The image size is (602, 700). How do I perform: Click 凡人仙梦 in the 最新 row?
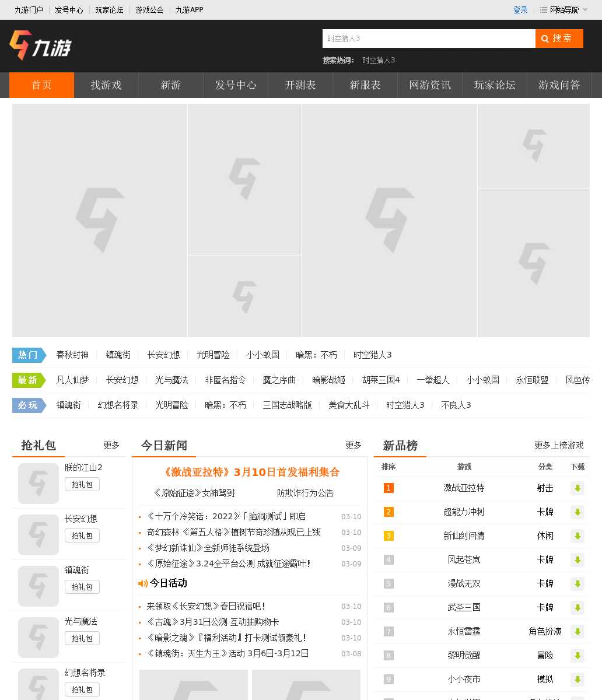(x=72, y=380)
